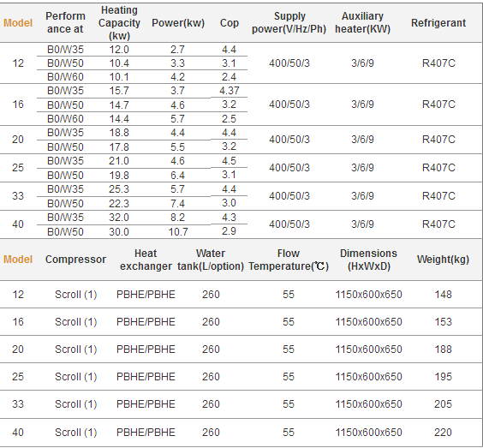
Task: Click the Dimensions (HxWxD) header
Action: click(368, 260)
